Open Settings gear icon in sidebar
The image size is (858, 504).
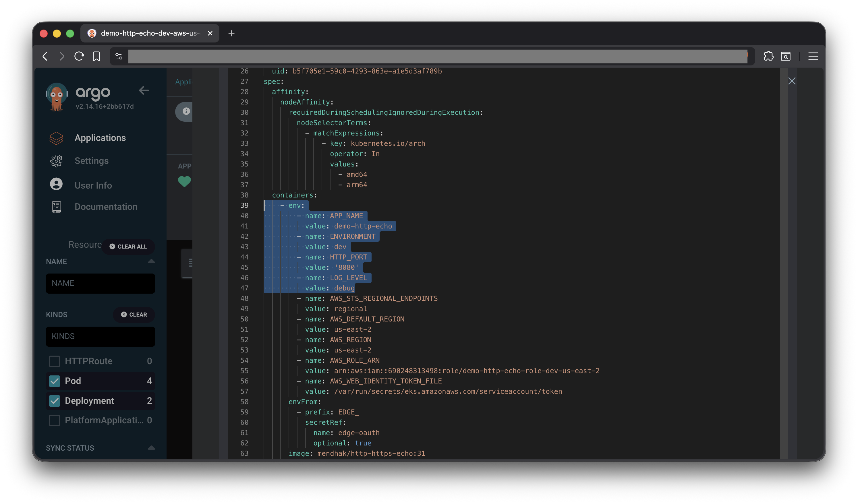pyautogui.click(x=56, y=161)
